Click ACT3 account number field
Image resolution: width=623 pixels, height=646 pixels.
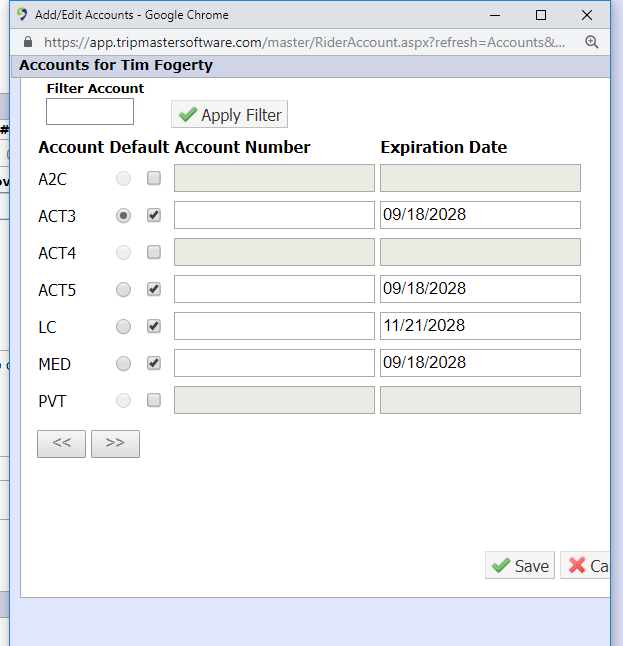274,215
